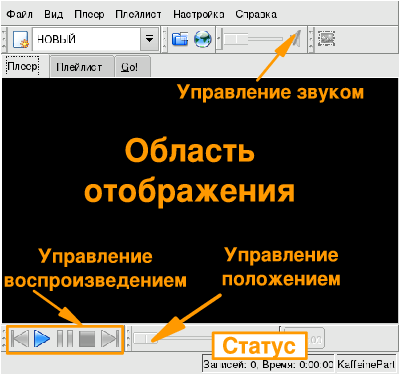Skip to next track
Image resolution: width=400 pixels, height=374 pixels.
click(x=110, y=339)
